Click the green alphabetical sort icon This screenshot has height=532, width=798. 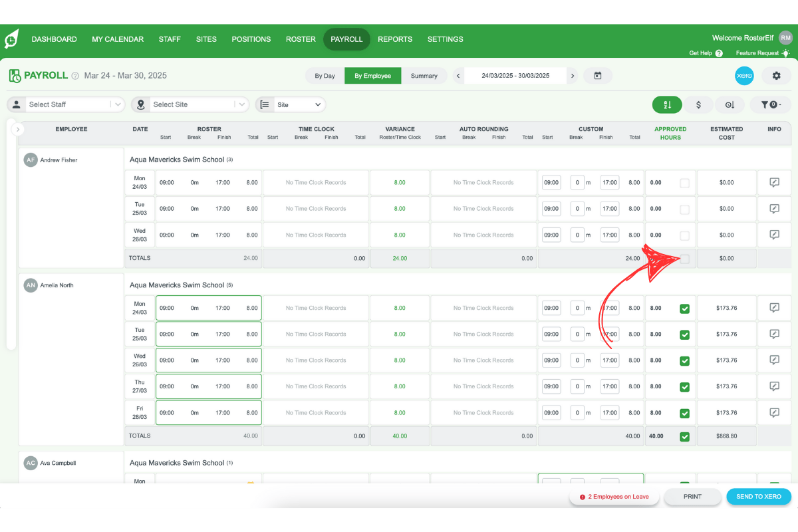[667, 104]
